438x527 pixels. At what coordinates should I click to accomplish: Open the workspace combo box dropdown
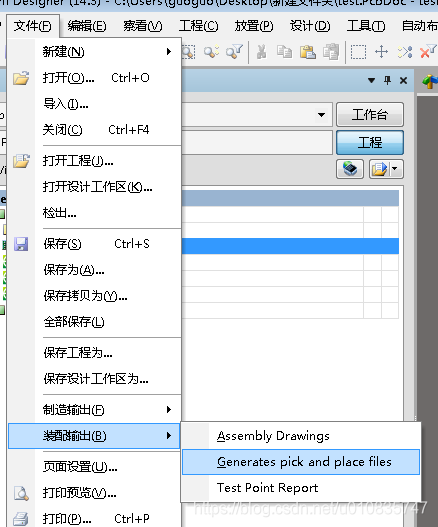click(x=321, y=115)
